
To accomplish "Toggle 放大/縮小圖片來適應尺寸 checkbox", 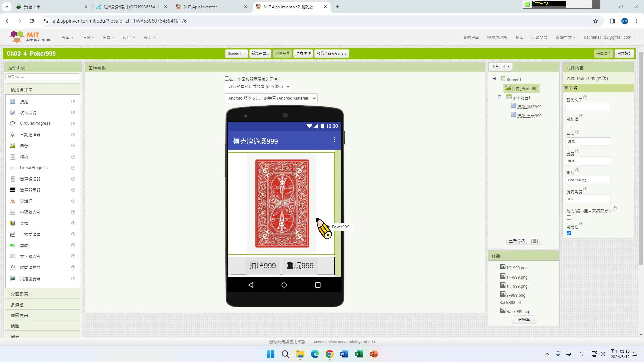I will 569,218.
